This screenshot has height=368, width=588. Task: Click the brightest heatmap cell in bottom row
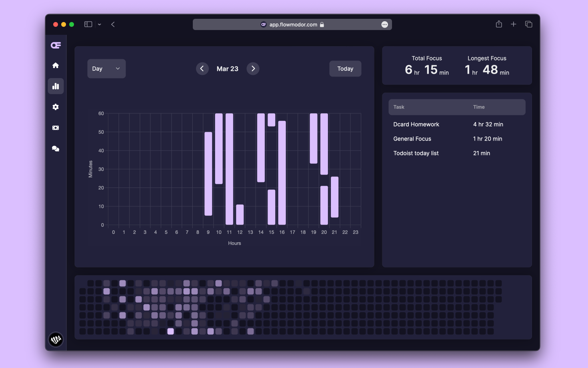[170, 331]
